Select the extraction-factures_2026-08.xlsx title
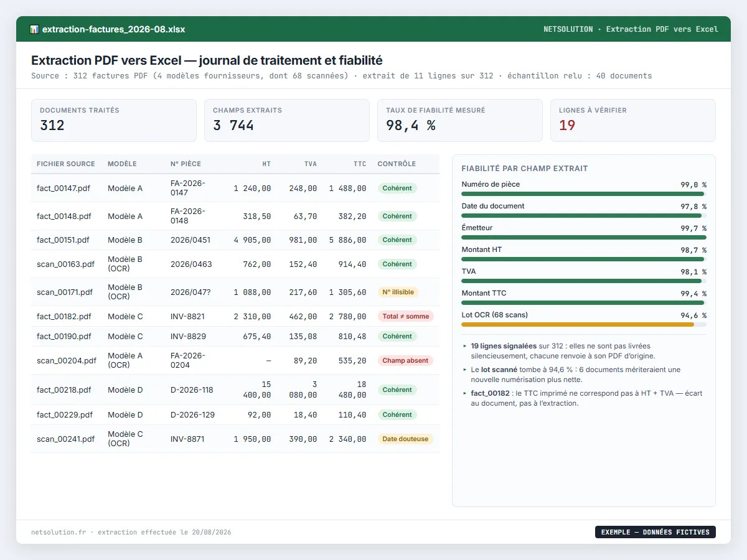Viewport: 747px width, 560px height. coord(113,29)
